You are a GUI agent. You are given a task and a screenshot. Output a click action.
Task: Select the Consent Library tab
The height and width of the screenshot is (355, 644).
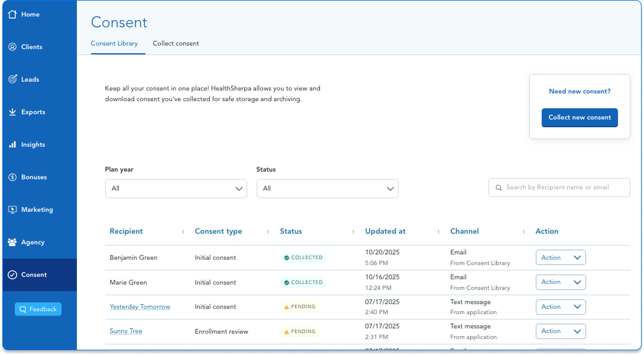coord(114,43)
